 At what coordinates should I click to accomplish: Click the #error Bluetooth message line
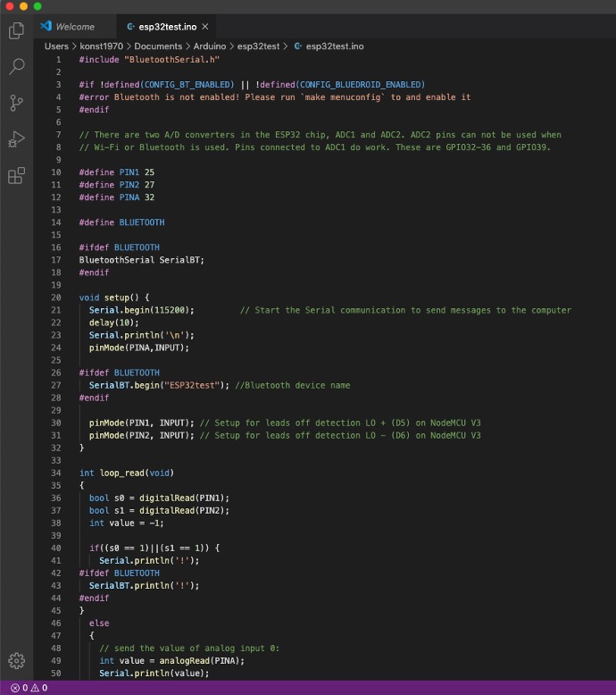(275, 97)
